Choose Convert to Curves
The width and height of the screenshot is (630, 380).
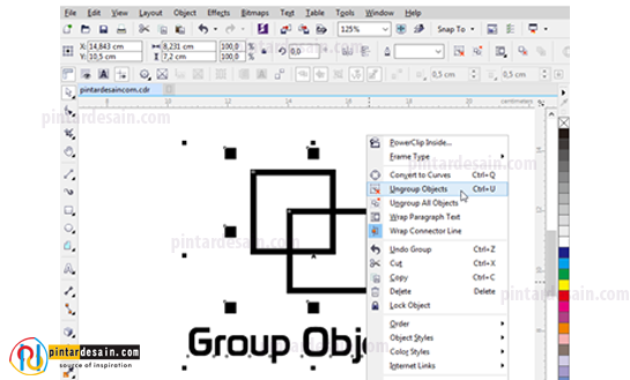[438, 175]
